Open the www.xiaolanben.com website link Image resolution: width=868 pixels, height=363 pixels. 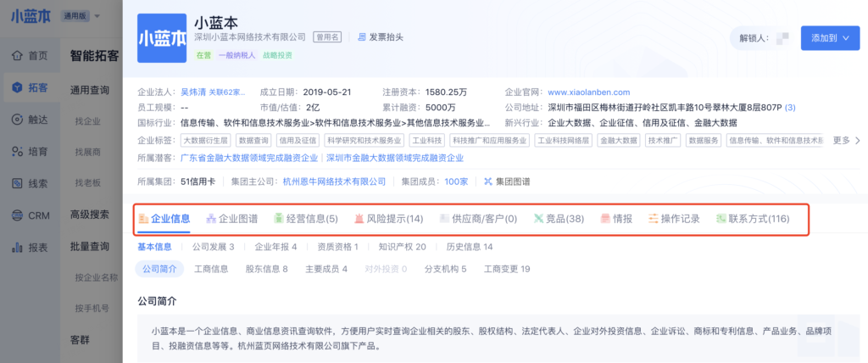tap(588, 92)
